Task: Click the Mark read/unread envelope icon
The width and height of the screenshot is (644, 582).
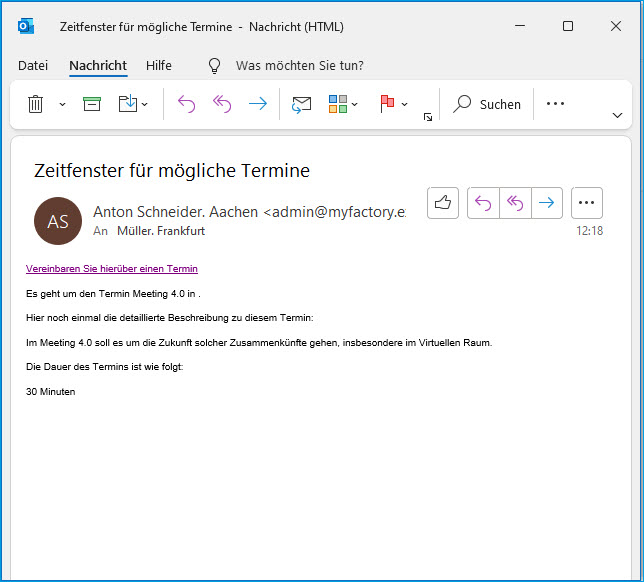Action: [x=301, y=104]
